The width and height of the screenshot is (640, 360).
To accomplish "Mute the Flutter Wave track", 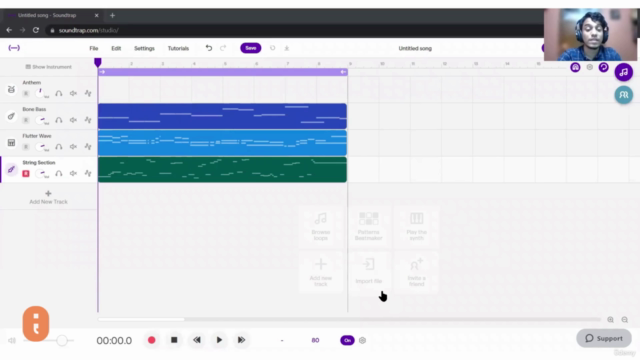I will 73,147.
